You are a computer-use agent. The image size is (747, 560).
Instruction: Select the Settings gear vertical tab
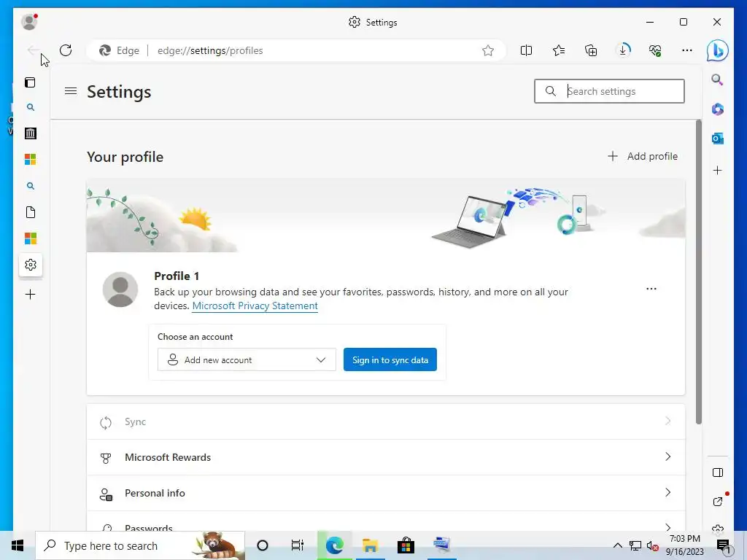31,265
